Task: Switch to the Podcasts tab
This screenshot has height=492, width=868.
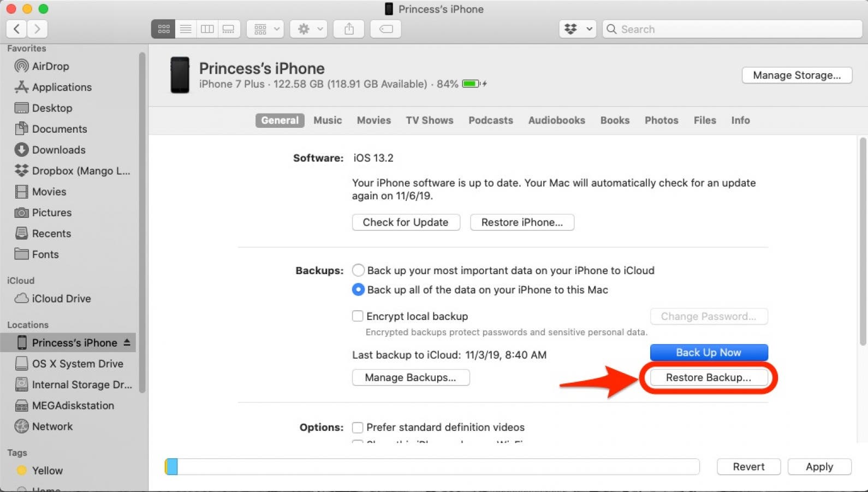Action: click(491, 121)
